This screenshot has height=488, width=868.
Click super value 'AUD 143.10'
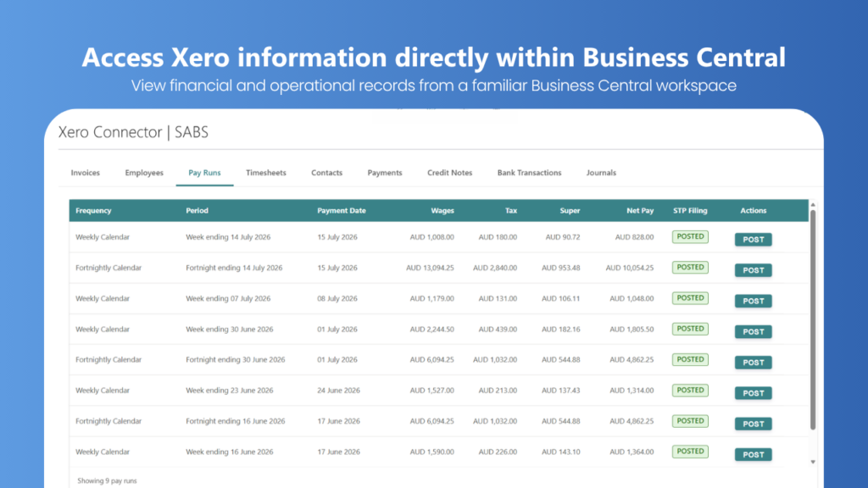coord(561,452)
